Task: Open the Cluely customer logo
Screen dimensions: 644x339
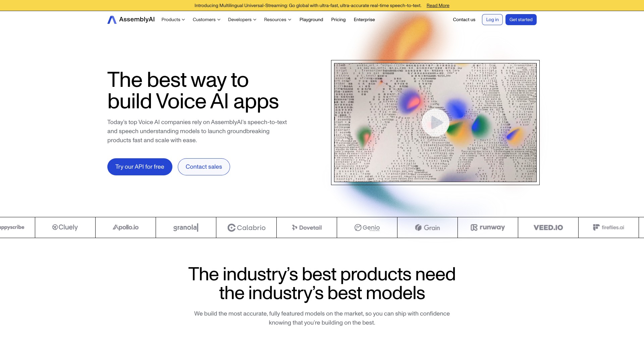Action: [x=65, y=227]
